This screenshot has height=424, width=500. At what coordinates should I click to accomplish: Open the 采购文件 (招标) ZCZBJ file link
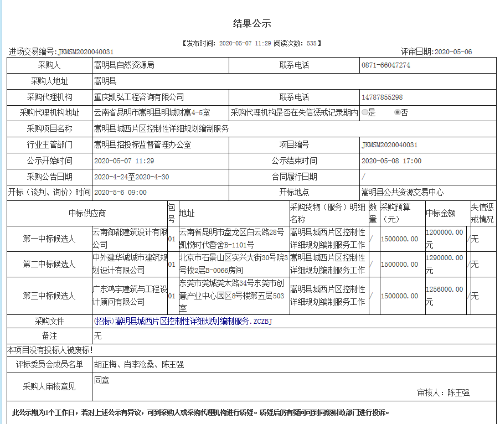pyautogui.click(x=183, y=321)
